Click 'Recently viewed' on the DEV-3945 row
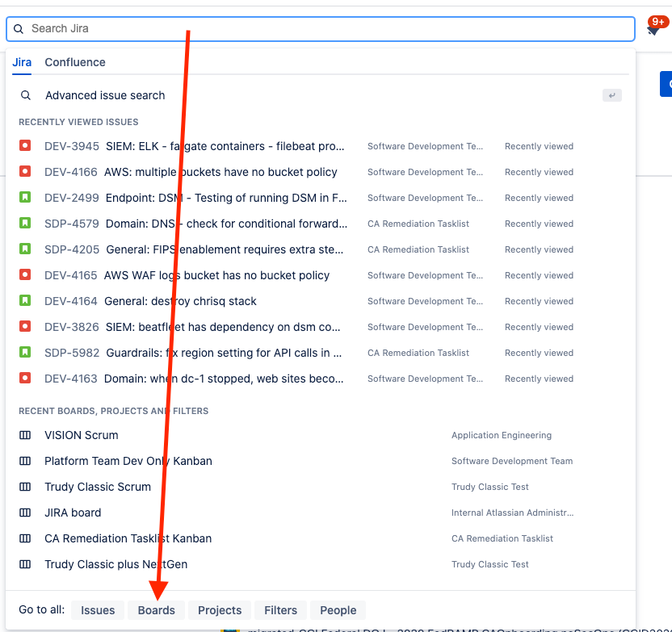This screenshot has height=632, width=672. point(540,146)
